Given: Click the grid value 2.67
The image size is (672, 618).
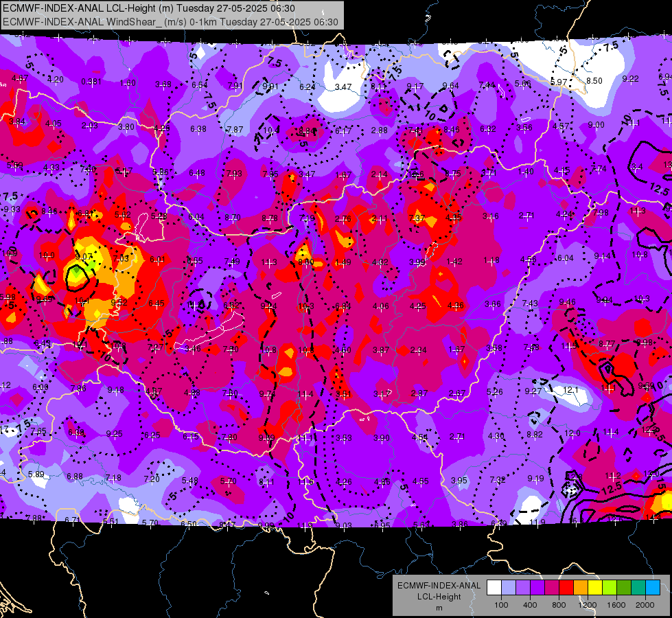Looking at the screenshot, I should 457,393.
